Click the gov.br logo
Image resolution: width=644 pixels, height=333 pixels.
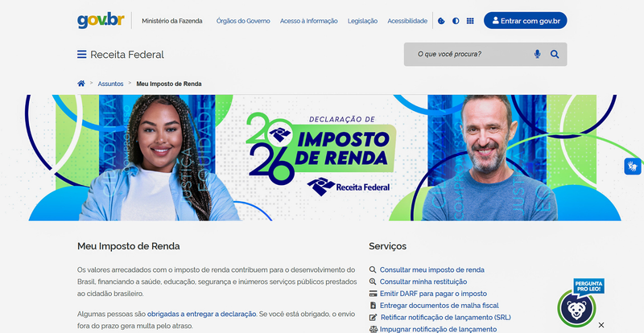point(101,20)
